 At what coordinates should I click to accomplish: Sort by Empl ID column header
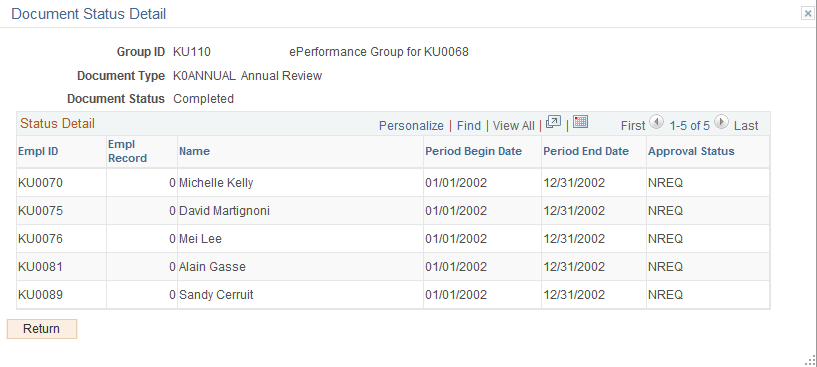[x=38, y=151]
